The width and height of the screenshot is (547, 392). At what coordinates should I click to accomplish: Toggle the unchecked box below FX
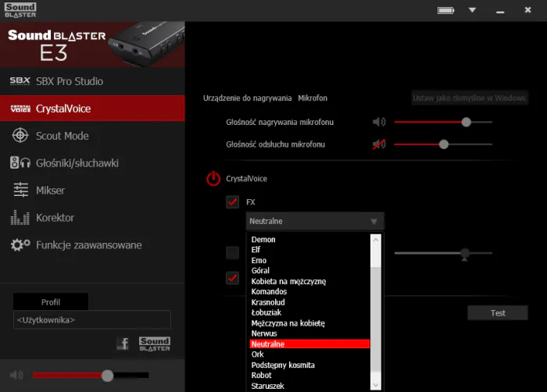[x=233, y=252]
